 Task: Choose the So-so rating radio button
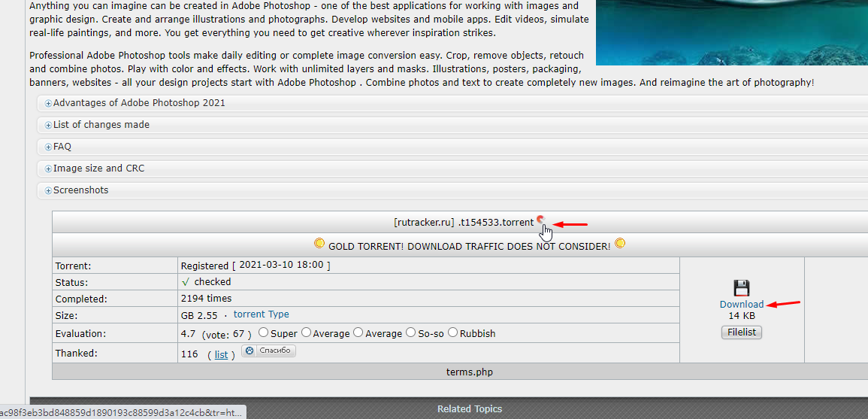click(411, 332)
